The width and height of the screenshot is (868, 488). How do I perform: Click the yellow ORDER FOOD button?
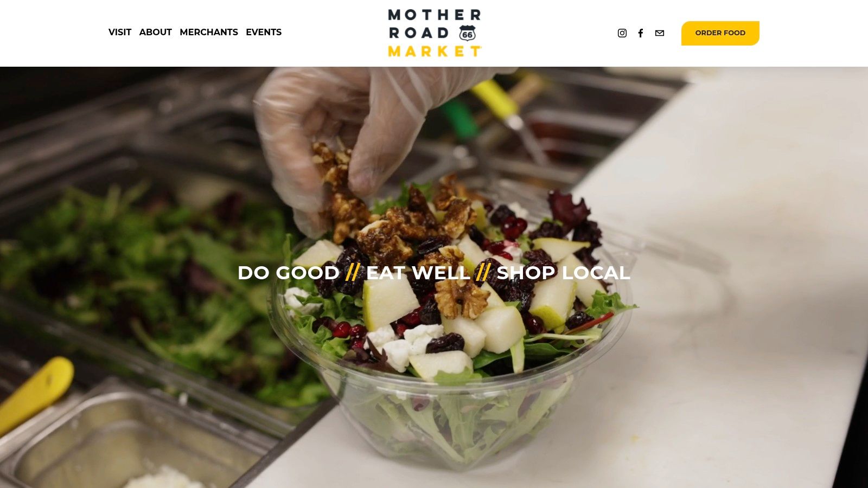tap(720, 33)
